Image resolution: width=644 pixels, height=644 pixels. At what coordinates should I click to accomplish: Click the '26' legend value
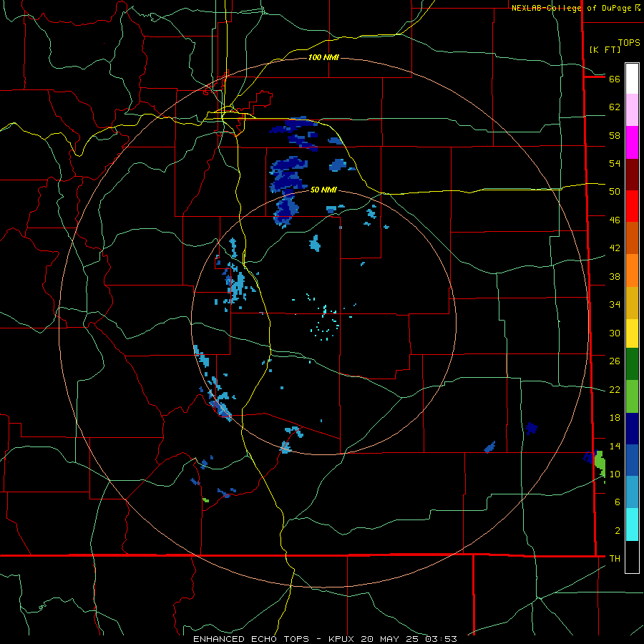pos(615,361)
